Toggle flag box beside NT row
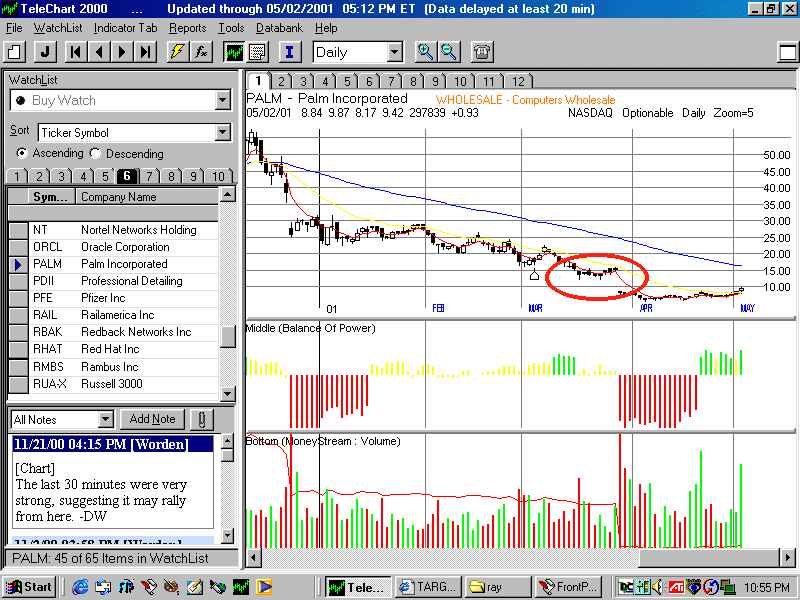Viewport: 800px width, 600px height. tap(19, 230)
